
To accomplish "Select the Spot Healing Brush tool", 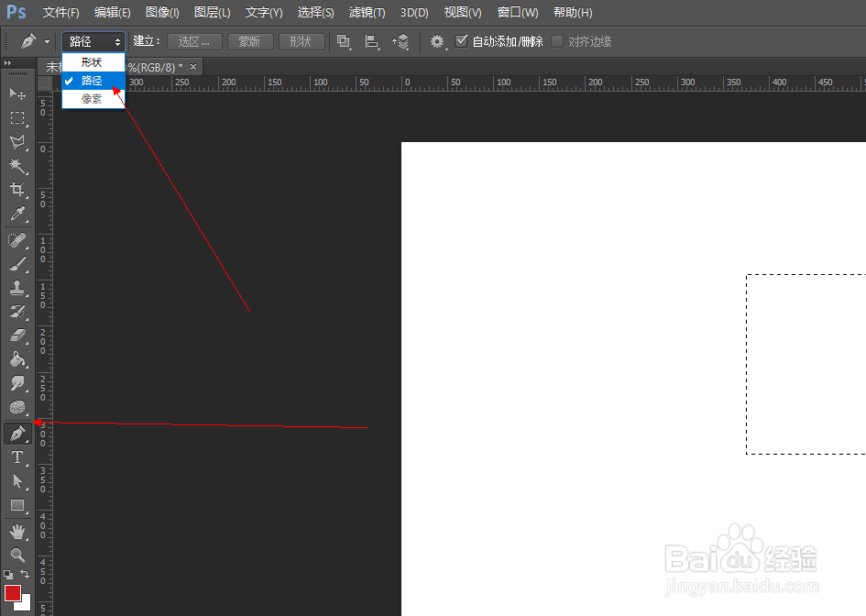I will coord(17,240).
